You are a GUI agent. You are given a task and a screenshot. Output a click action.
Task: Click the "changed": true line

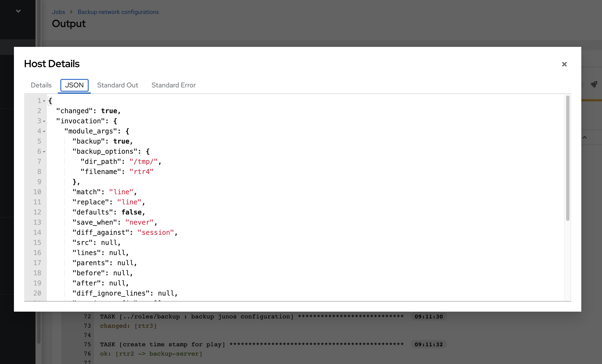click(x=88, y=111)
